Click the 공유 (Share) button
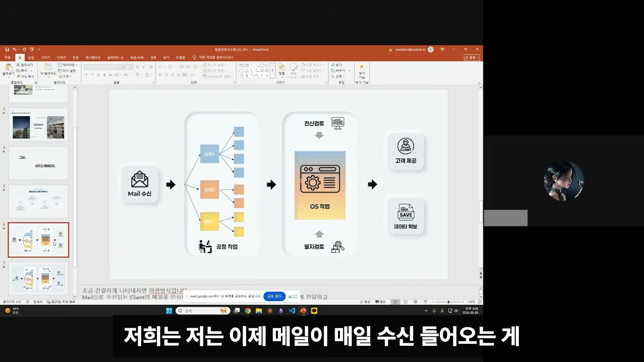 472,58
